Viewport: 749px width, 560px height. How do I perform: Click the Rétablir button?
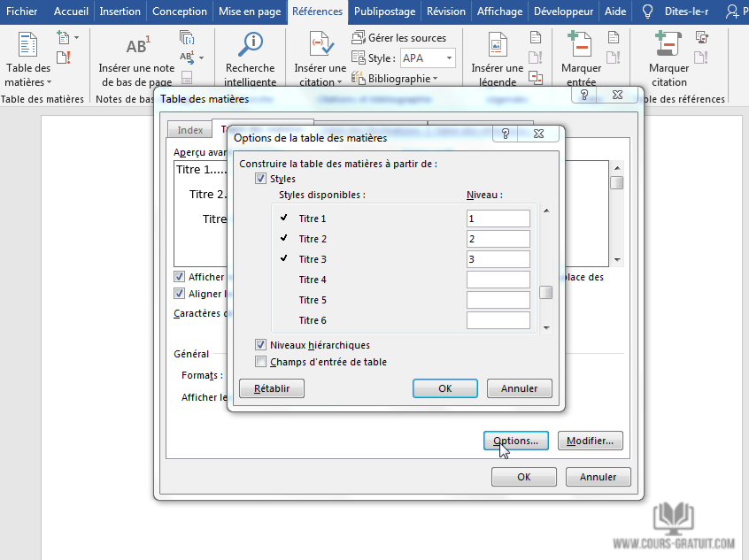tap(271, 388)
